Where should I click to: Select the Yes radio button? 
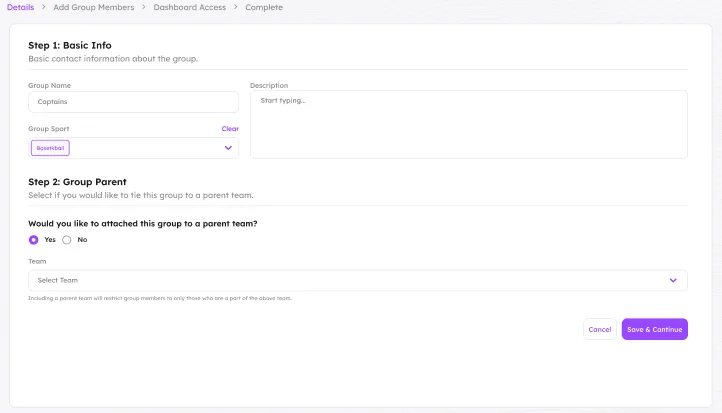coord(34,240)
